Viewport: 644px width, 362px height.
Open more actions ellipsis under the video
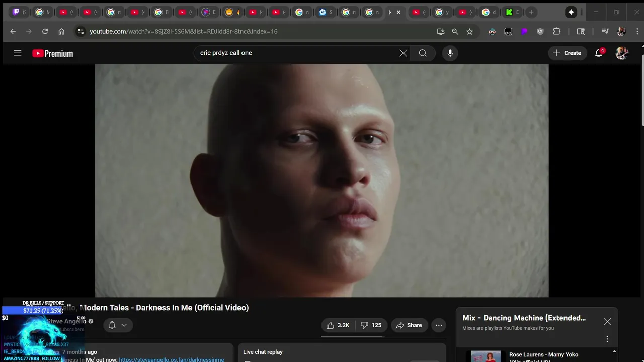tap(439, 325)
